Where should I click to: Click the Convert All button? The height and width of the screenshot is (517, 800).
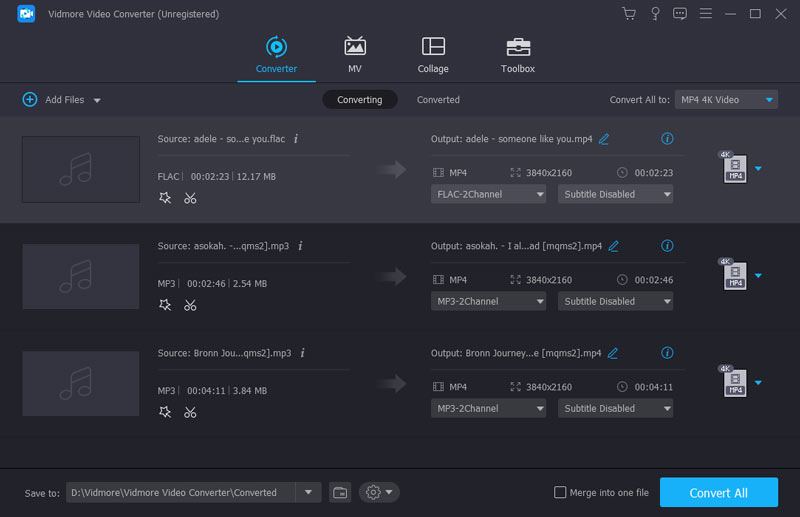(718, 493)
